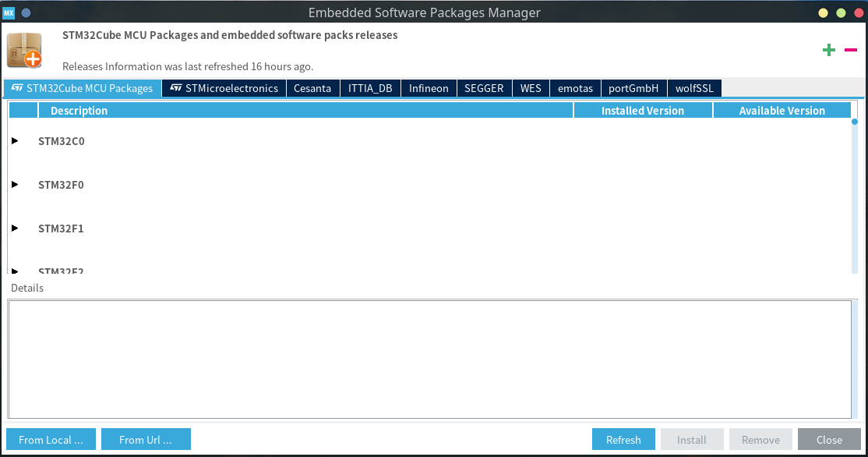Click the releases last refreshed status text
This screenshot has width=868, height=457.
coord(188,66)
